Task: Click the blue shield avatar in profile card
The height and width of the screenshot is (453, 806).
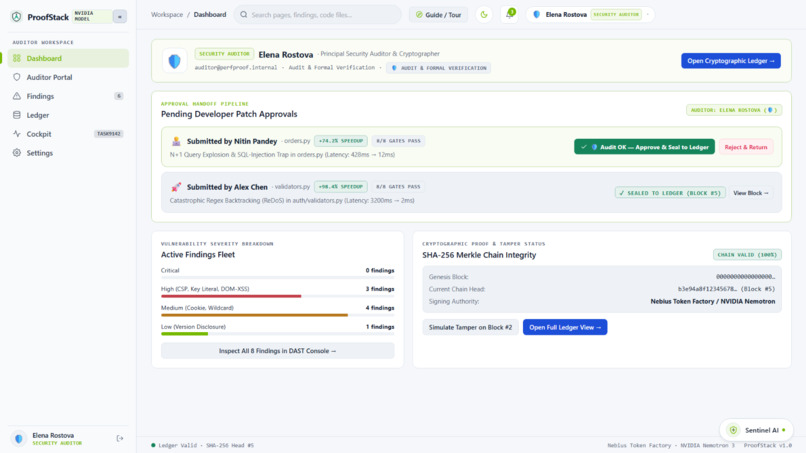Action: (175, 61)
